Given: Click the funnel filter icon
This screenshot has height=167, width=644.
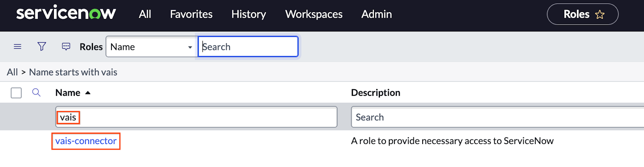Looking at the screenshot, I should click(x=41, y=47).
